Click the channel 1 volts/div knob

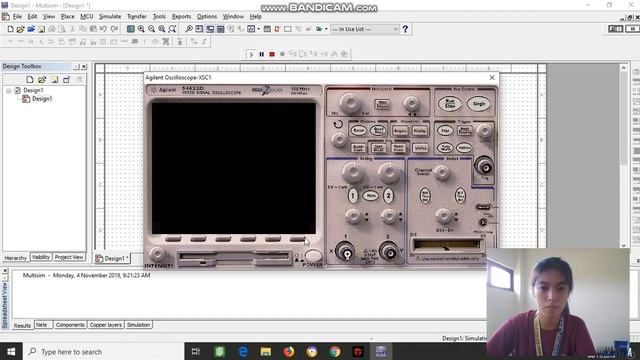[353, 172]
